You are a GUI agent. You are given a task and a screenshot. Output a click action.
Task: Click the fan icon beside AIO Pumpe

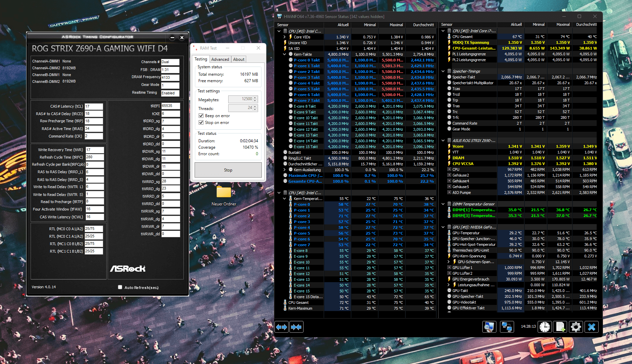pos(449,193)
